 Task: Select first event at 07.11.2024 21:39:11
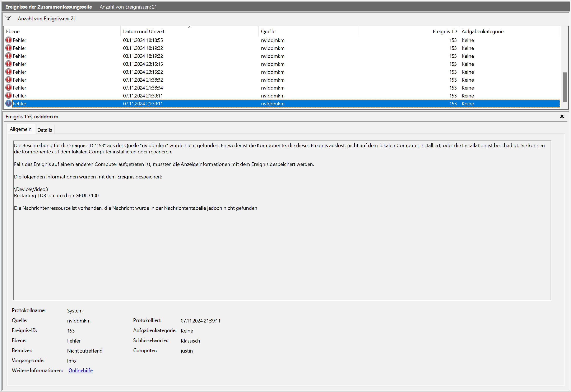coord(143,96)
